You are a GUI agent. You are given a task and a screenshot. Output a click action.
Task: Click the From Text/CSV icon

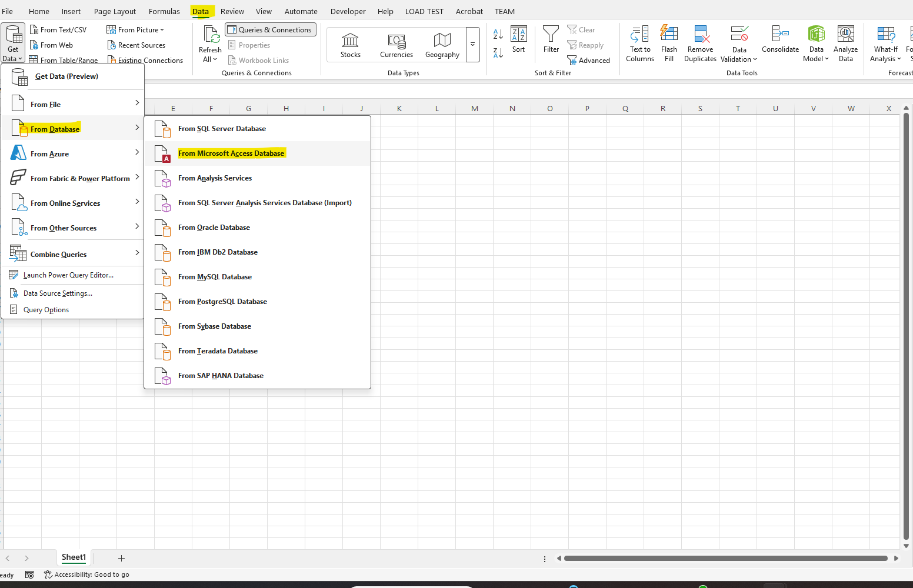click(x=34, y=30)
